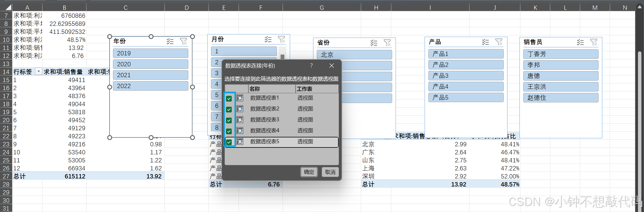Open 行标签 filter dropdown
644x212 pixels.
[x=39, y=71]
